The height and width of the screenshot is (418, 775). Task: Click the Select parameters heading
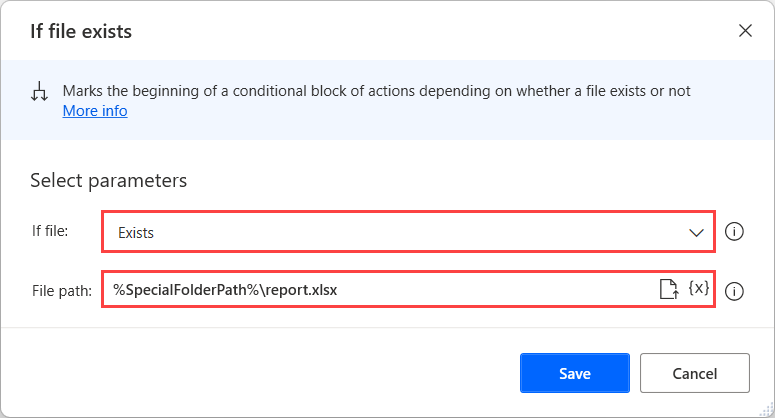[109, 181]
